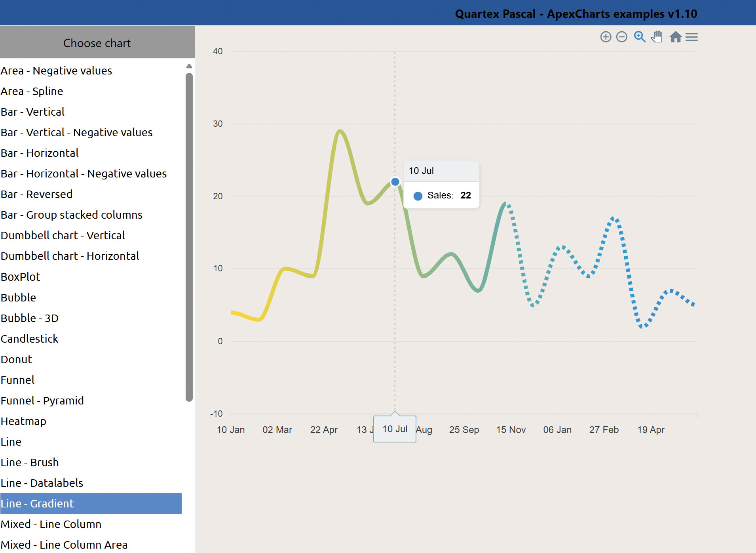Open Dumbbell chart - Horizontal example

pos(70,256)
